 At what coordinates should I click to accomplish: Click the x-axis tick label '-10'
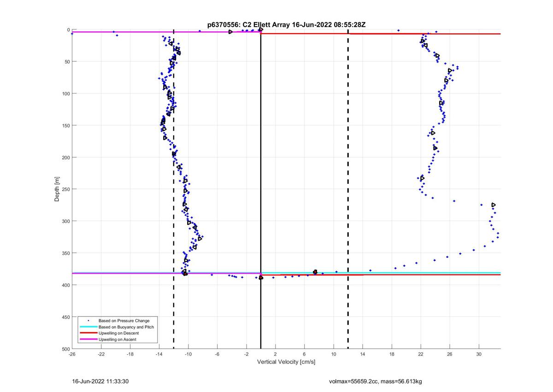(188, 354)
